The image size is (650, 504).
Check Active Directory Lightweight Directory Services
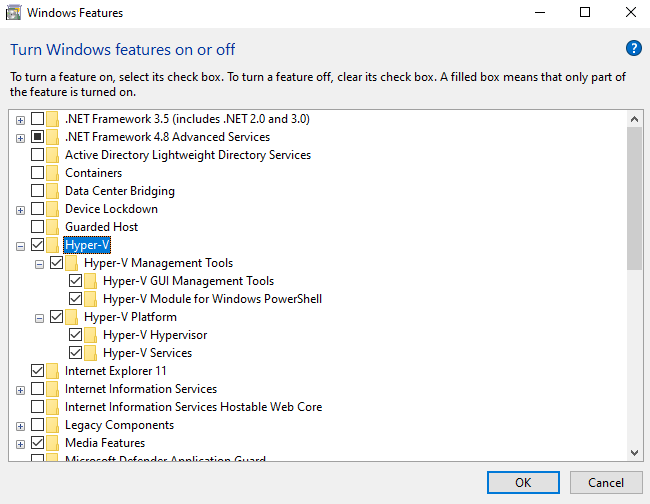pos(37,155)
